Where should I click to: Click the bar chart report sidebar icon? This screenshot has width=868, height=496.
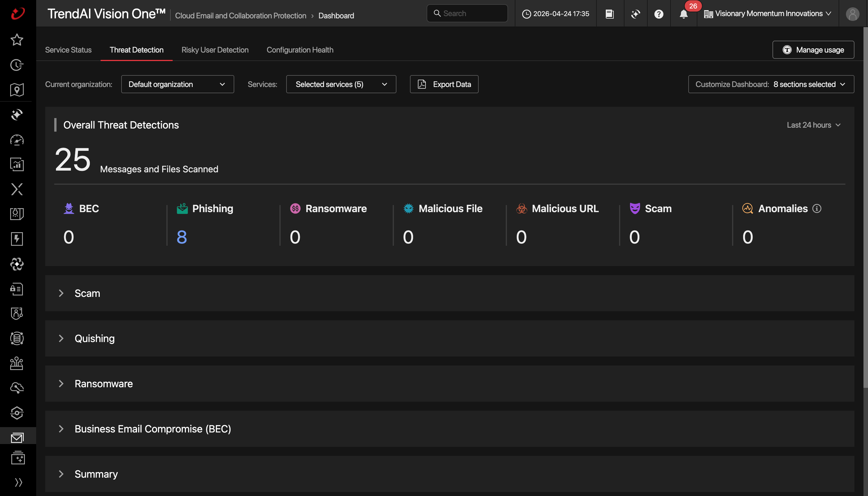(x=17, y=165)
